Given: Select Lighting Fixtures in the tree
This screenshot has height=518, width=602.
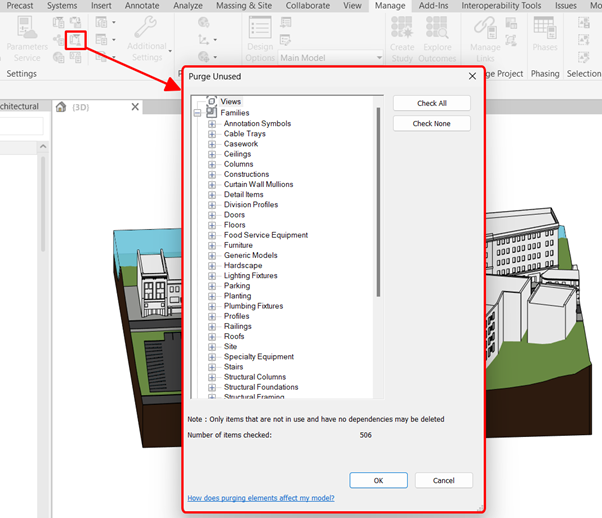Looking at the screenshot, I should point(250,276).
